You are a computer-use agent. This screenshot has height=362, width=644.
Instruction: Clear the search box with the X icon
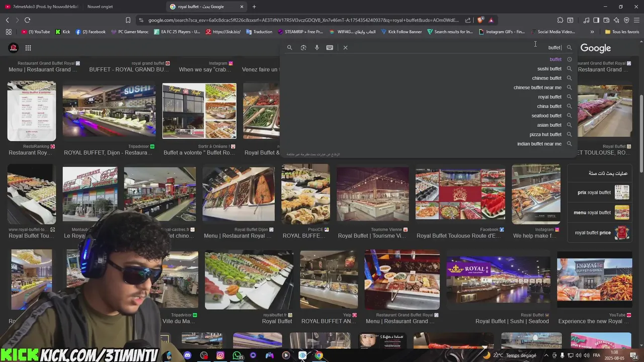pyautogui.click(x=345, y=47)
